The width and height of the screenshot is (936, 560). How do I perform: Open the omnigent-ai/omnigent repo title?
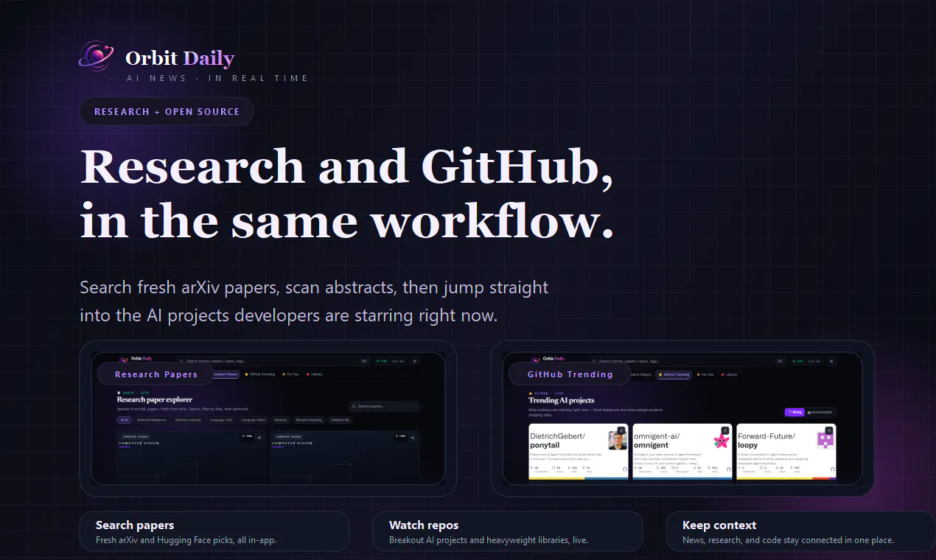click(657, 441)
